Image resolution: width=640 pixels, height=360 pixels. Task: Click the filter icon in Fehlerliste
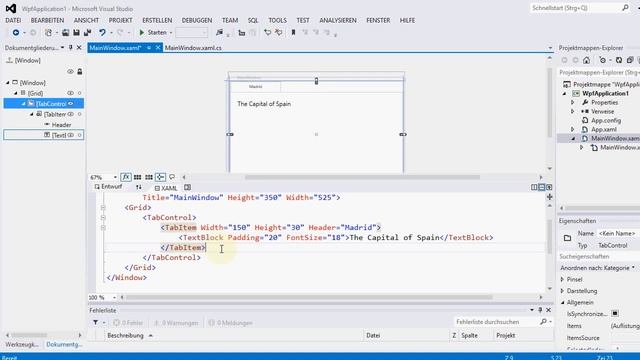pyautogui.click(x=96, y=322)
